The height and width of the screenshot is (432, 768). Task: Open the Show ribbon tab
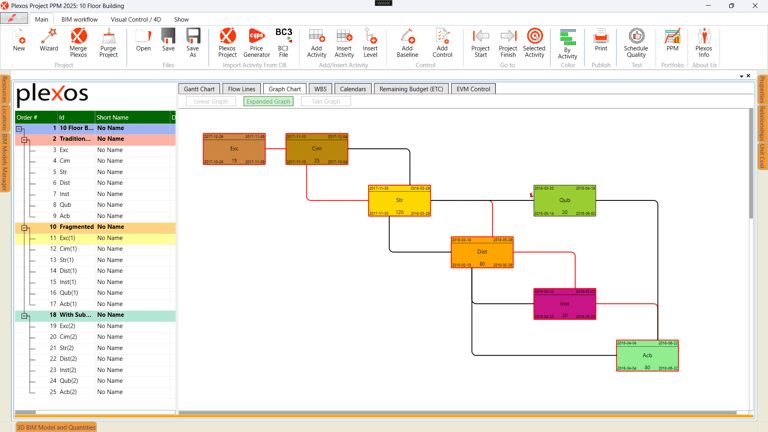(181, 20)
